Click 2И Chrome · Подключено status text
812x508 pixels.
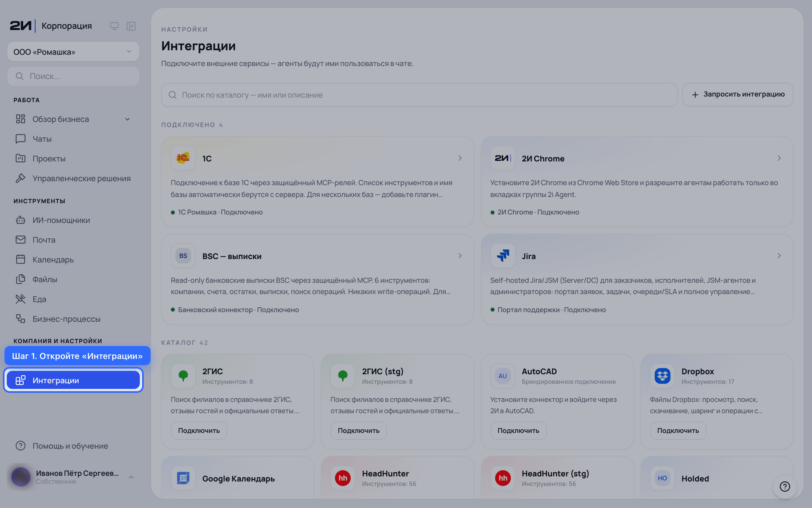click(x=538, y=212)
